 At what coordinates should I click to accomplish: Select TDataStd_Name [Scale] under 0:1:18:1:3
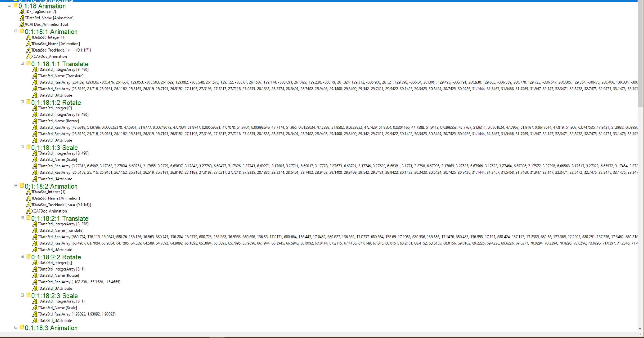point(57,160)
